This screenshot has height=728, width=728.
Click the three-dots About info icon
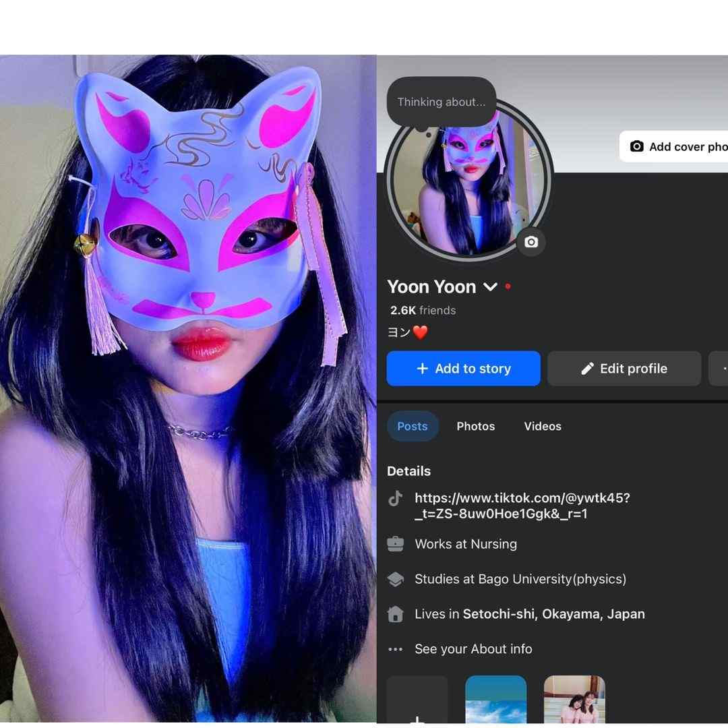click(x=395, y=649)
